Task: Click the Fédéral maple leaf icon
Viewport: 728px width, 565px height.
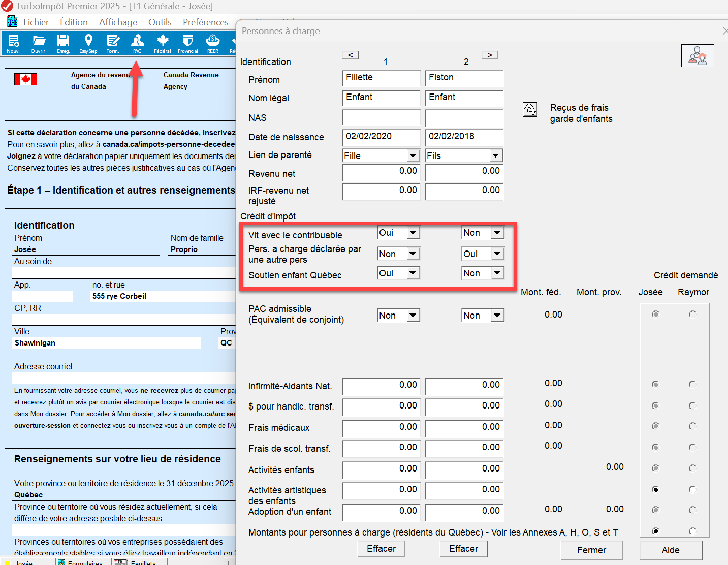Action: (x=163, y=43)
